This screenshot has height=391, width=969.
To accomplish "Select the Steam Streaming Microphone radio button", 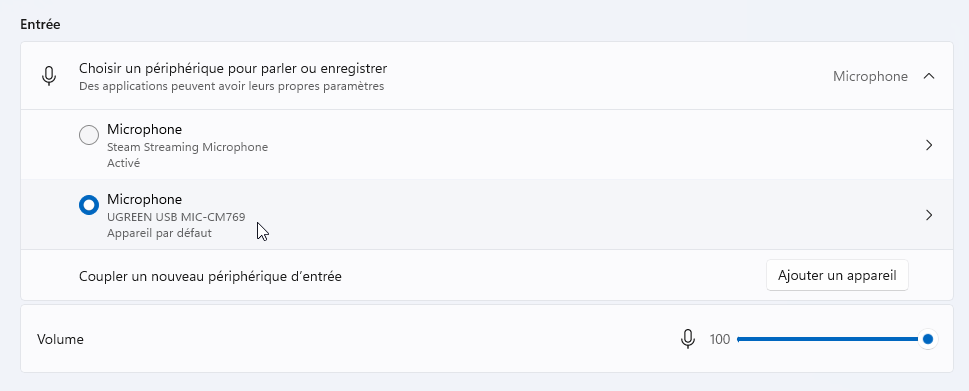I will (x=89, y=135).
